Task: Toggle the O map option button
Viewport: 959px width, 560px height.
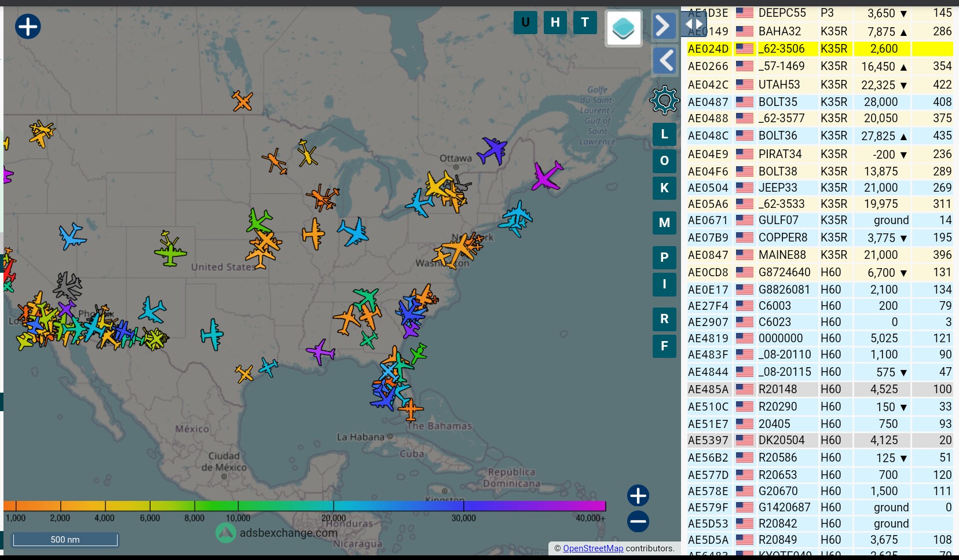Action: [664, 161]
